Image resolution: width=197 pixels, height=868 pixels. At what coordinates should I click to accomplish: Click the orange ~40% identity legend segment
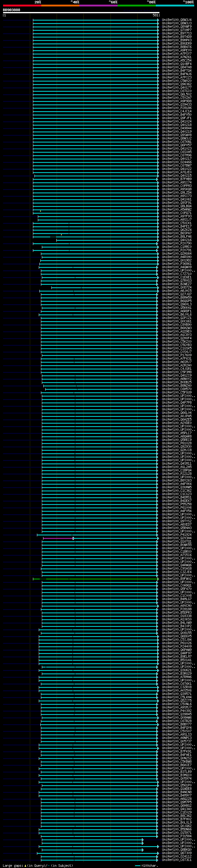click(x=60, y=6)
